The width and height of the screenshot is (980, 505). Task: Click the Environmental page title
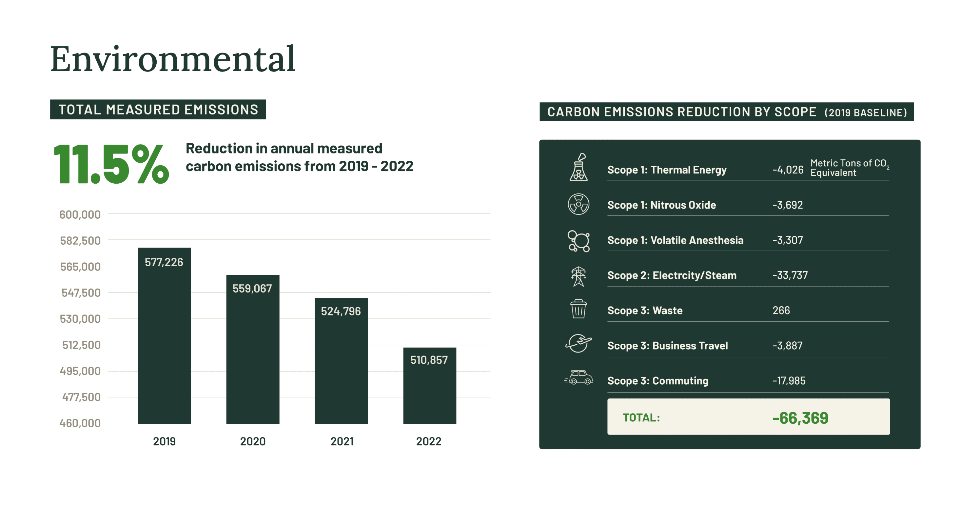click(x=173, y=59)
